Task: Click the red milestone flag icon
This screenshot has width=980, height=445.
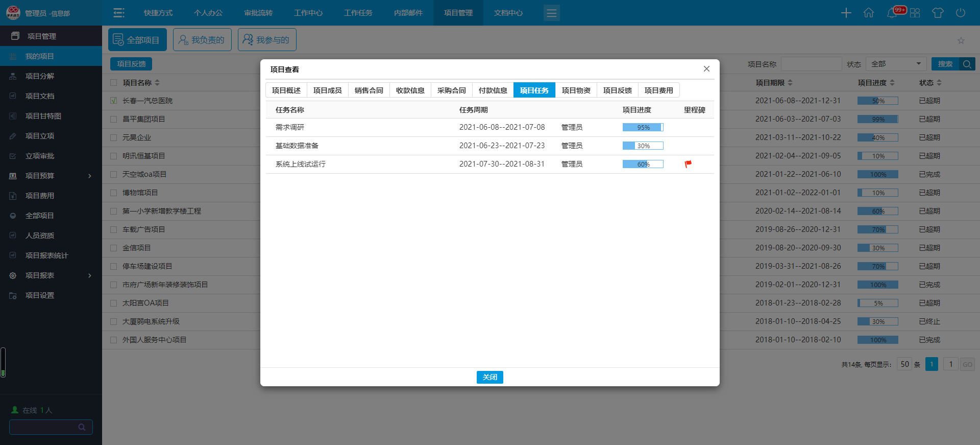Action: click(688, 164)
